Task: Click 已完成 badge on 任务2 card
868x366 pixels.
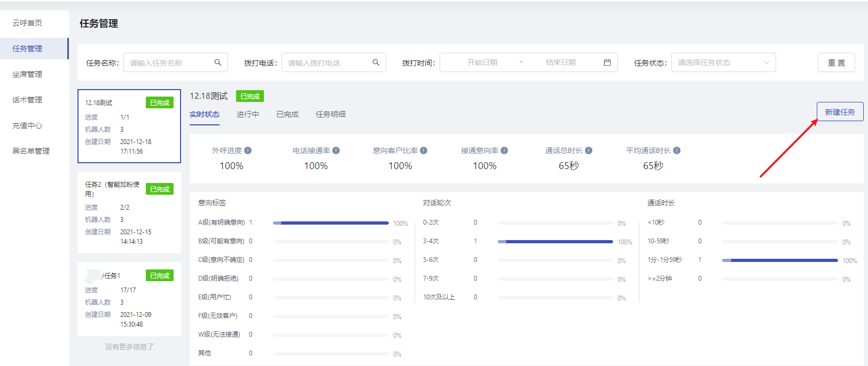Action: point(160,189)
